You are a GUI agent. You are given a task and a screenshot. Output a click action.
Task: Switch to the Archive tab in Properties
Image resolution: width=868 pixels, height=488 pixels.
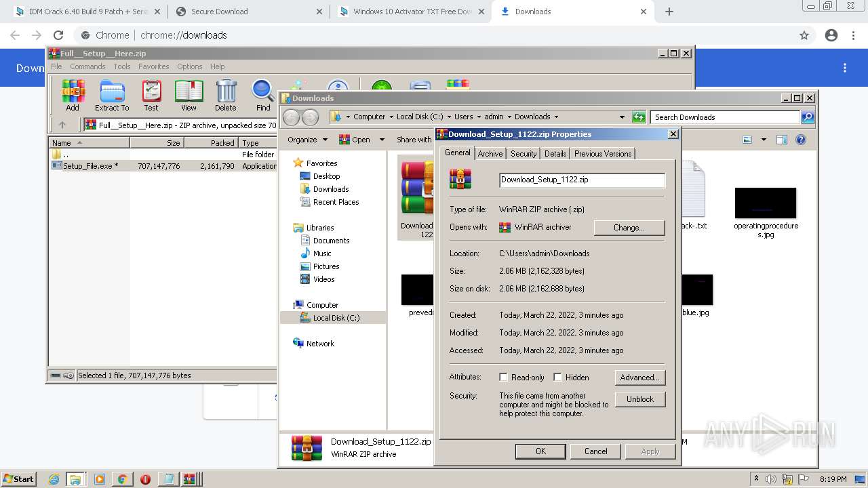pyautogui.click(x=490, y=154)
